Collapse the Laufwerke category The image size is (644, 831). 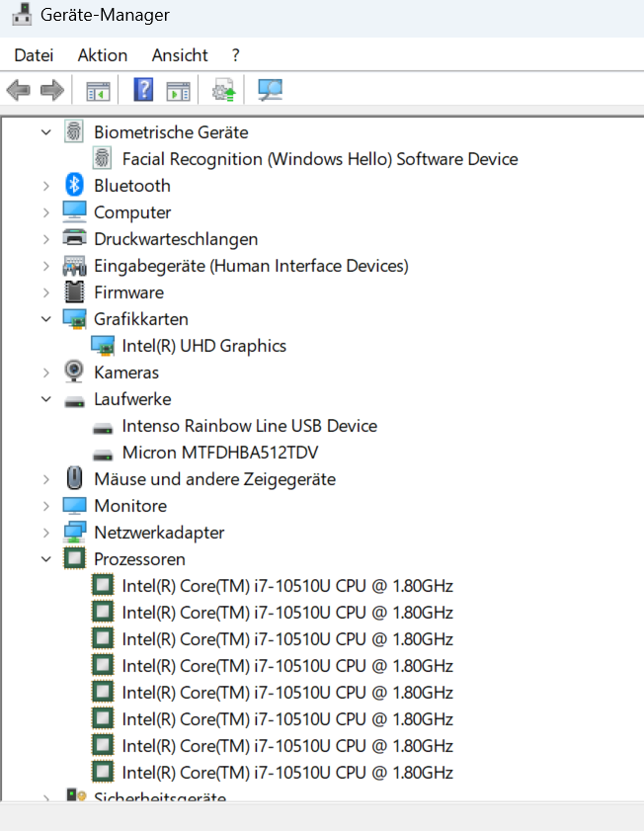click(x=46, y=399)
